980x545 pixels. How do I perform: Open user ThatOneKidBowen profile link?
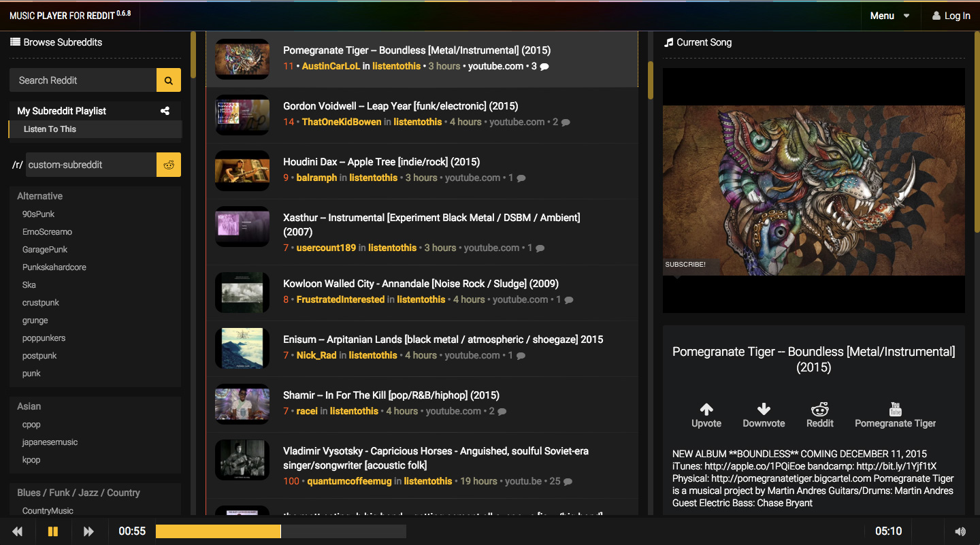[342, 122]
